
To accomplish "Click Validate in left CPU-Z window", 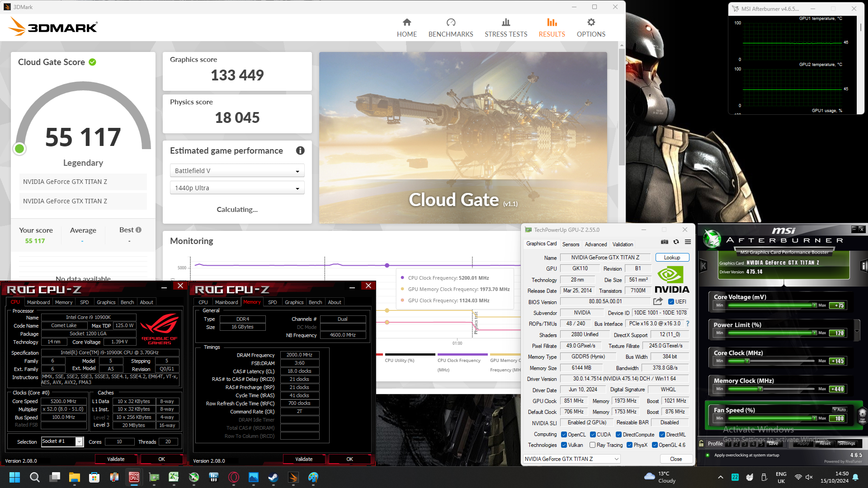I will pyautogui.click(x=116, y=459).
